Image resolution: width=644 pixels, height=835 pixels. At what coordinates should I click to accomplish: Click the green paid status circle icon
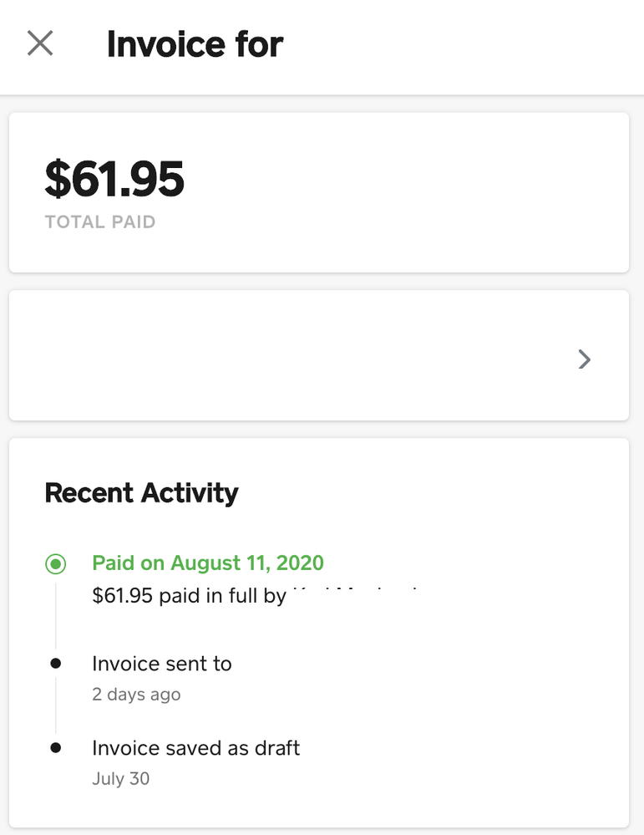55,564
